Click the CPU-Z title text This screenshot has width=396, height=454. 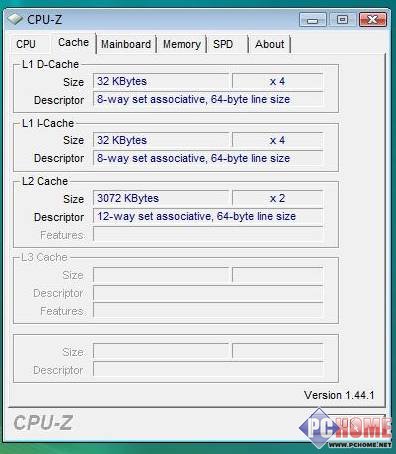45,20
